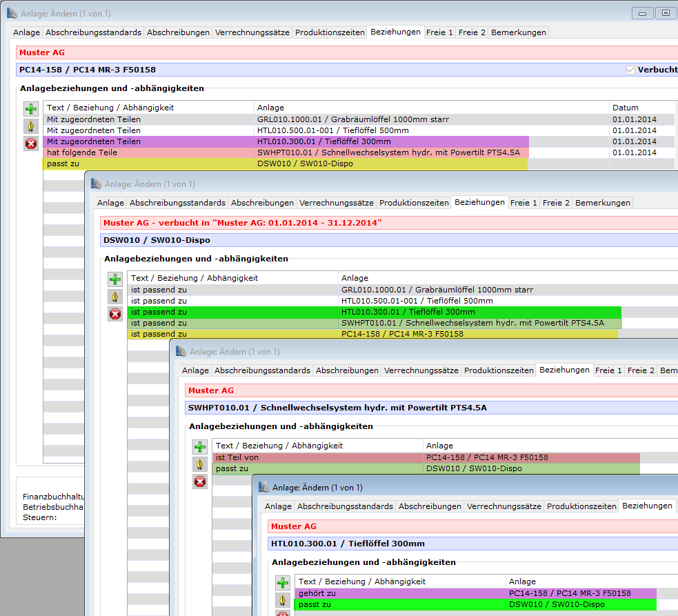Add a relationship in the DSW010 window
Viewport: 678px width, 616px height.
point(115,279)
